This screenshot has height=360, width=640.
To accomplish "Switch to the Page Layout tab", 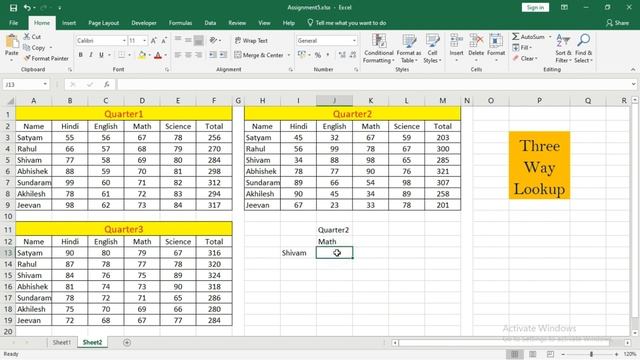I will (104, 23).
